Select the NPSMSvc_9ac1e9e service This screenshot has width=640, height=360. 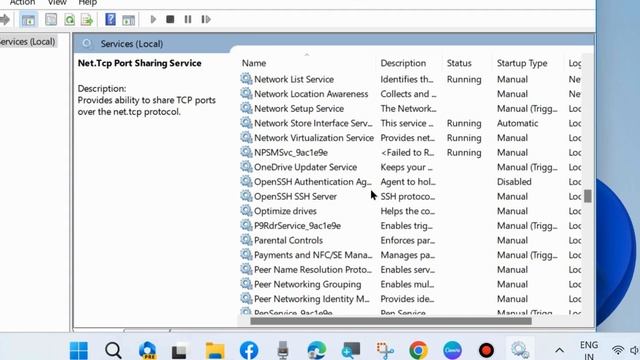(410, 153)
